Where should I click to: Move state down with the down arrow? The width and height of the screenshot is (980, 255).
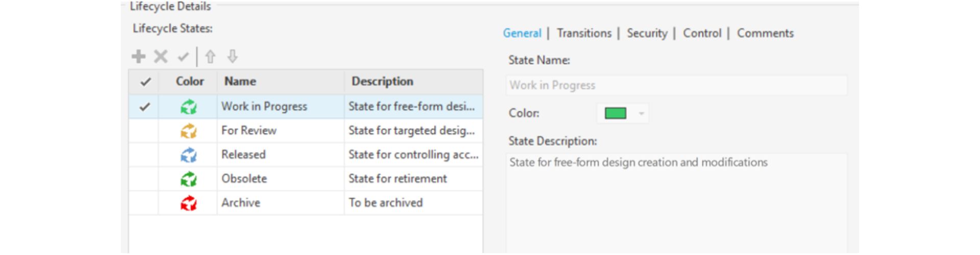click(x=232, y=57)
